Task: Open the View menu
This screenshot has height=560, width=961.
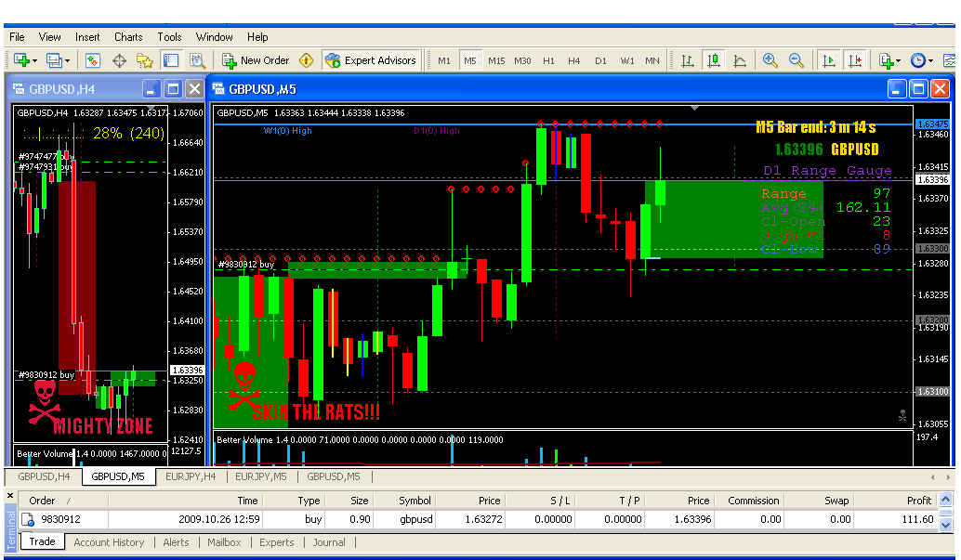Action: 49,37
